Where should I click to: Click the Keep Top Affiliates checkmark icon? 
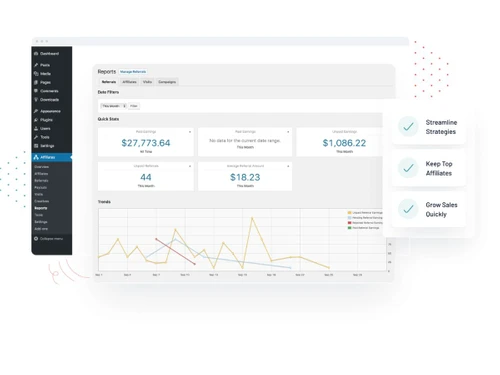pos(408,168)
